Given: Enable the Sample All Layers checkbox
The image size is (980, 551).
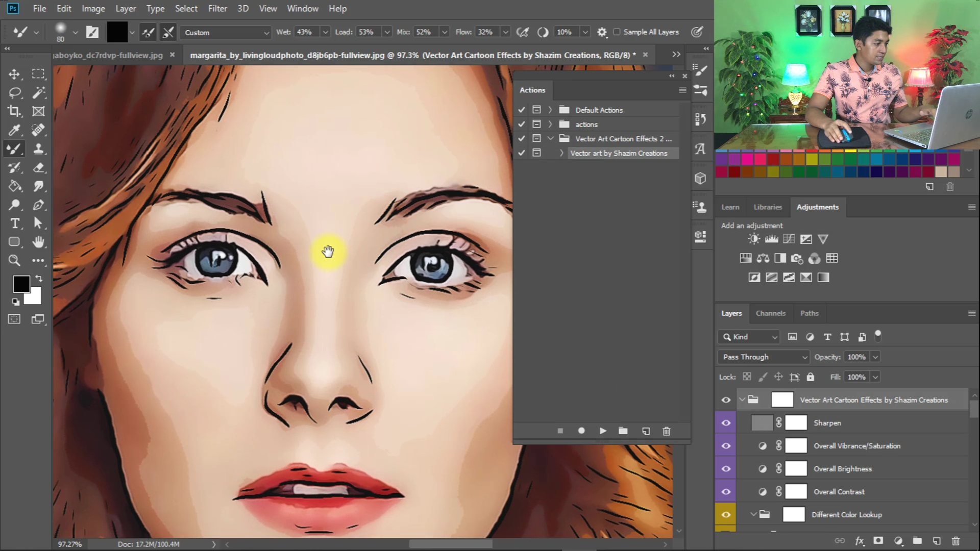Looking at the screenshot, I should tap(617, 32).
